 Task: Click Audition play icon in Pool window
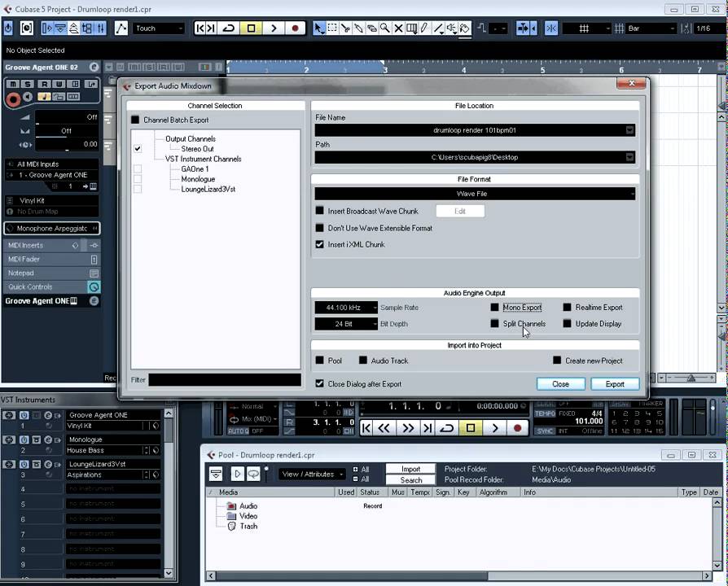tap(237, 474)
